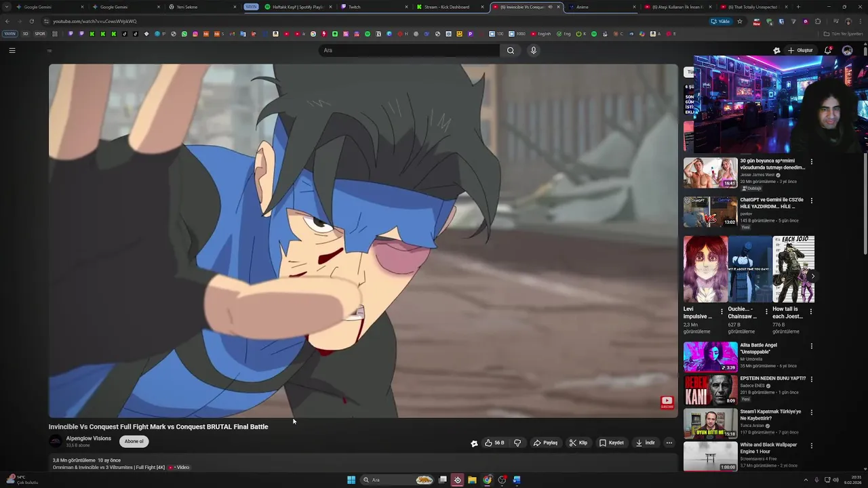Open options for EPSTEIN NEDEN BUNU YAPTI video
The width and height of the screenshot is (868, 488).
click(x=811, y=379)
